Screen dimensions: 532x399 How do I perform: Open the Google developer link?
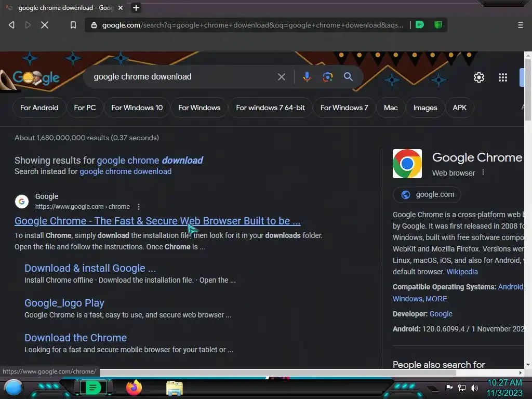(441, 314)
